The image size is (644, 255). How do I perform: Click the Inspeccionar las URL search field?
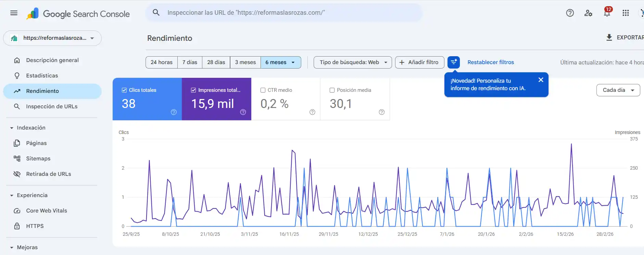tap(284, 13)
